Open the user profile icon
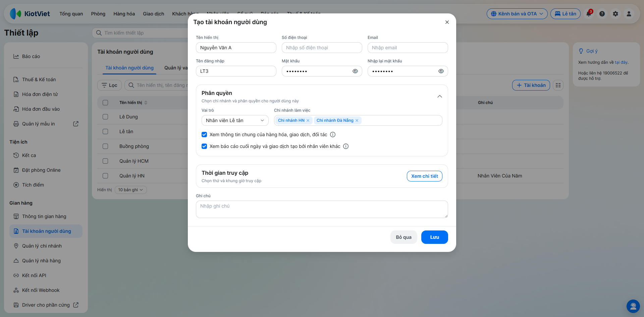Image resolution: width=644 pixels, height=317 pixels. 629,14
